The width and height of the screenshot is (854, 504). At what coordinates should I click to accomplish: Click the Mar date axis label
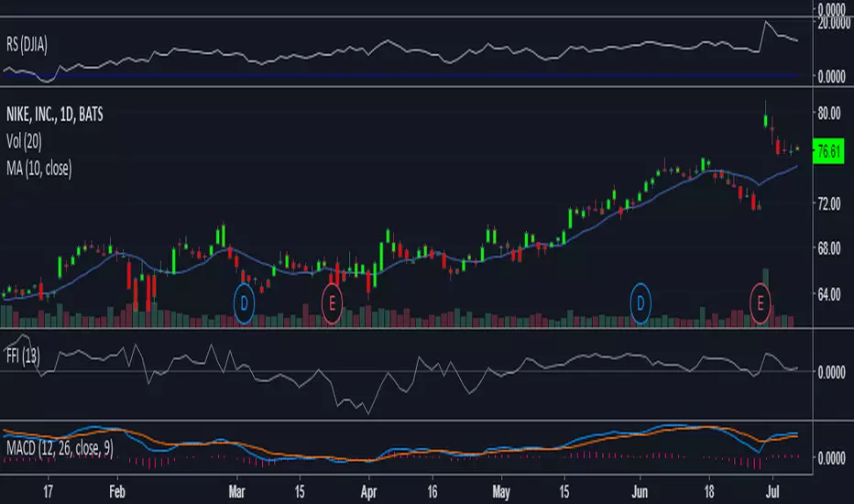click(236, 492)
